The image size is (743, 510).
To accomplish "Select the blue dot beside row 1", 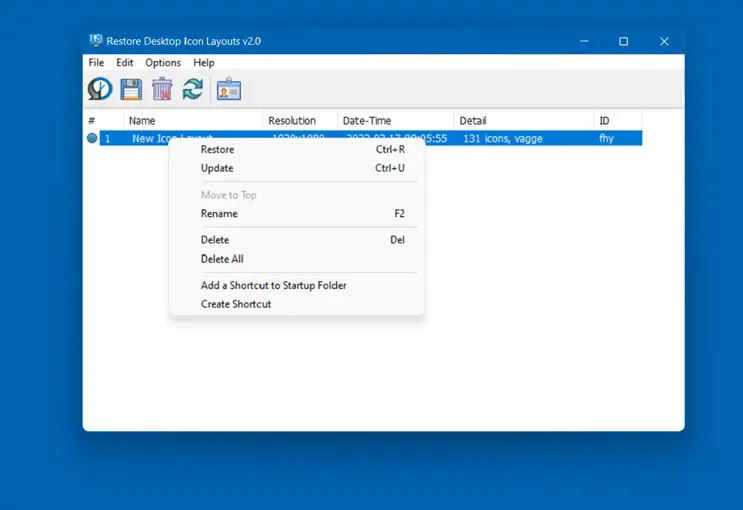I will [x=92, y=138].
